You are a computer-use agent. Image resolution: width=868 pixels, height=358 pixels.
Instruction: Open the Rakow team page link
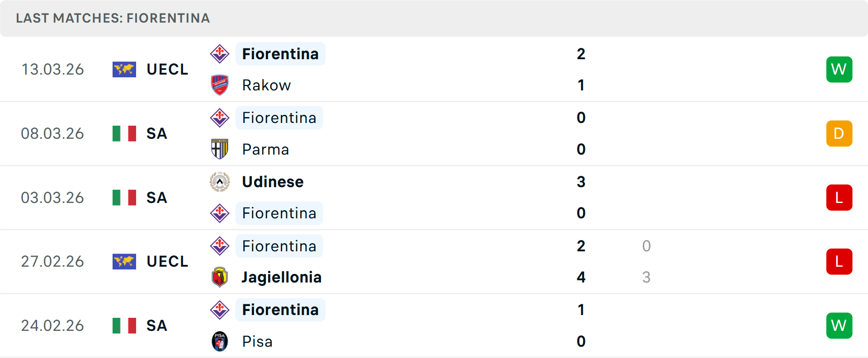tap(266, 85)
